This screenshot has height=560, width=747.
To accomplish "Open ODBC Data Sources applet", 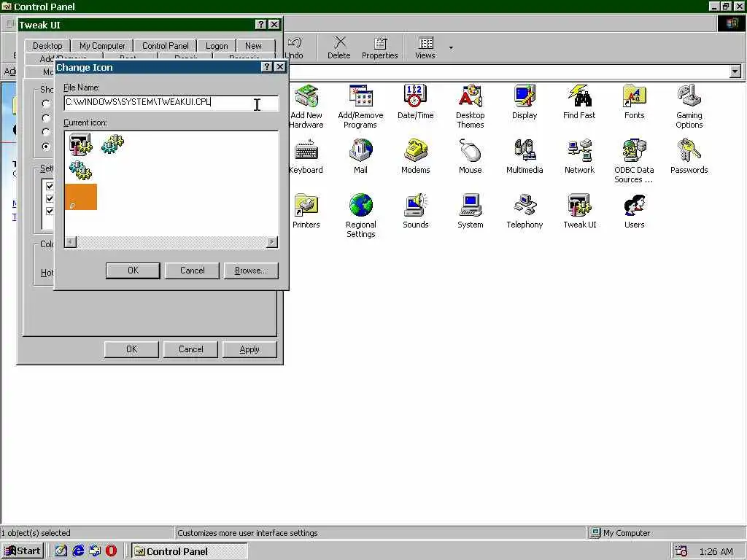I will click(634, 161).
